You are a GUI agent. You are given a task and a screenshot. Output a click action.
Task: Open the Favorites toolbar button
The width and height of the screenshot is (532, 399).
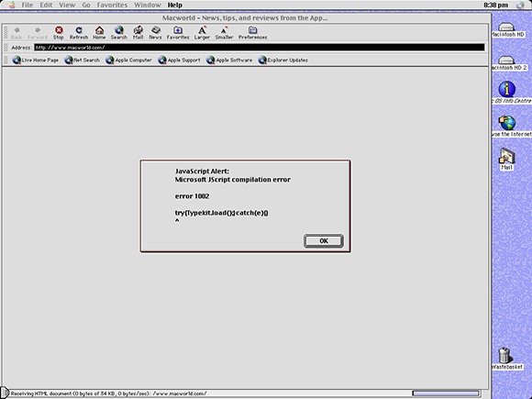[178, 33]
